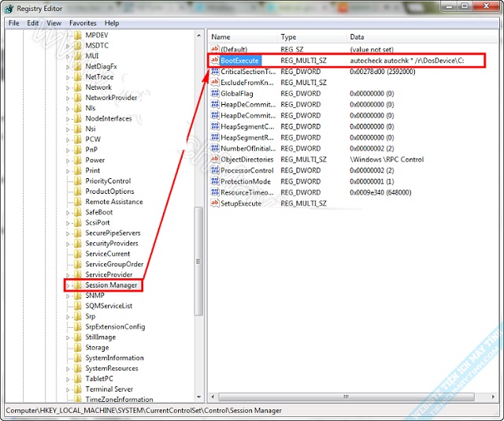Click the Terminal Server folder icon
The width and height of the screenshot is (504, 421).
(x=77, y=389)
